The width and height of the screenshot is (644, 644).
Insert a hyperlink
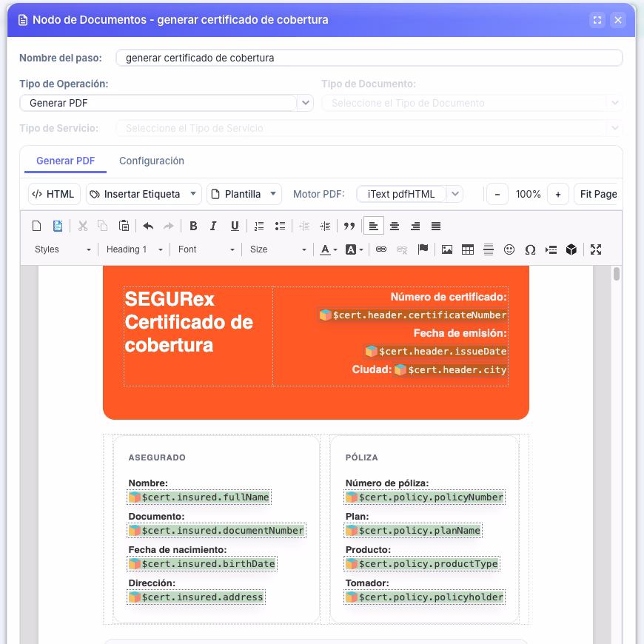click(381, 249)
